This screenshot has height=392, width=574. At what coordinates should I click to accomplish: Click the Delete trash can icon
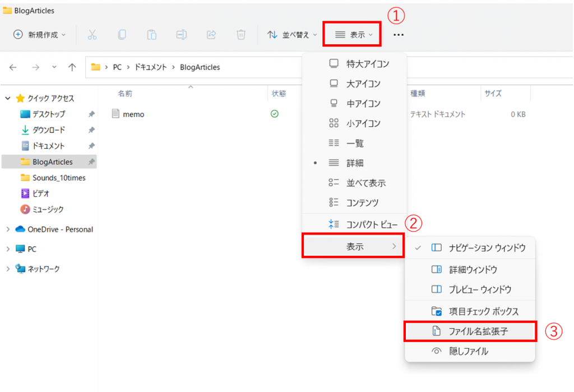point(241,35)
